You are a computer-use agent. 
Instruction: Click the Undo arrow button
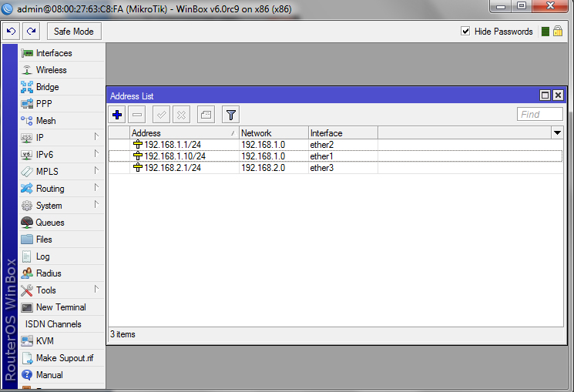(12, 32)
